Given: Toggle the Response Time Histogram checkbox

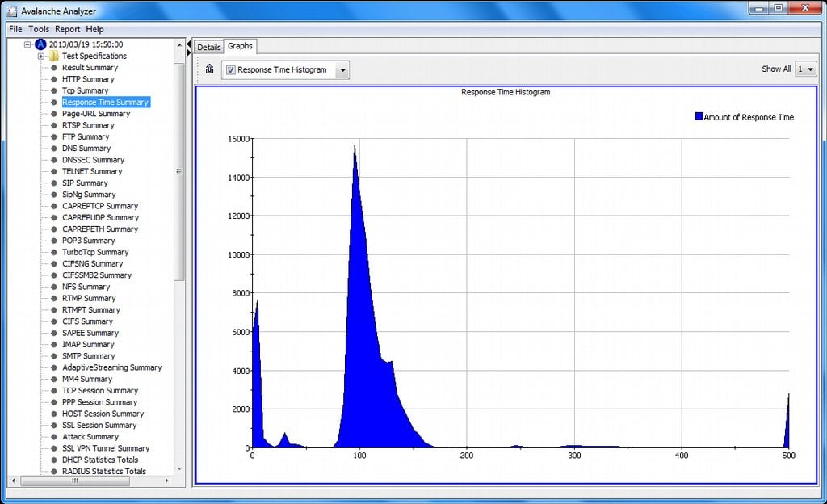Looking at the screenshot, I should [x=231, y=69].
